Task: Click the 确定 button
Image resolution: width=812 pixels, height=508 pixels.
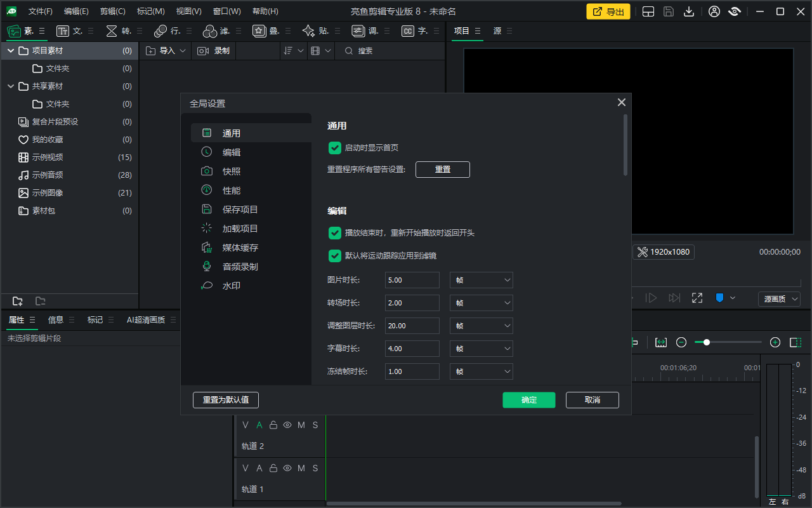Action: 529,400
